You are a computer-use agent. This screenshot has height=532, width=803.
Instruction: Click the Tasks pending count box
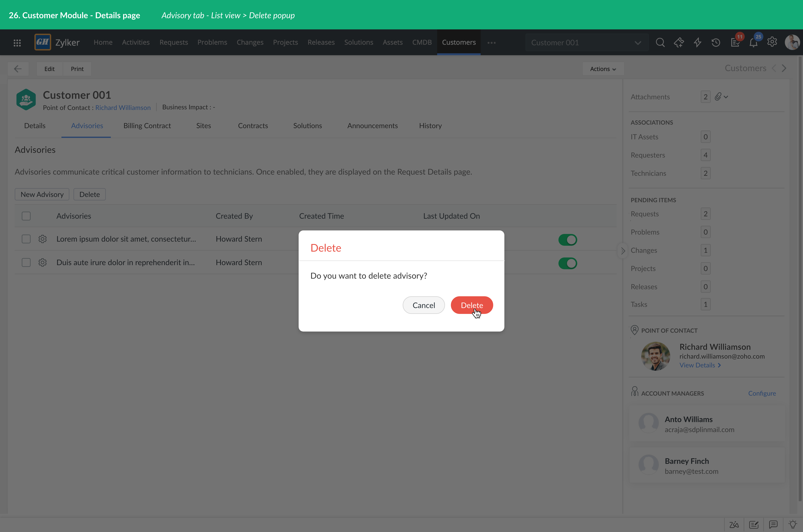706,304
